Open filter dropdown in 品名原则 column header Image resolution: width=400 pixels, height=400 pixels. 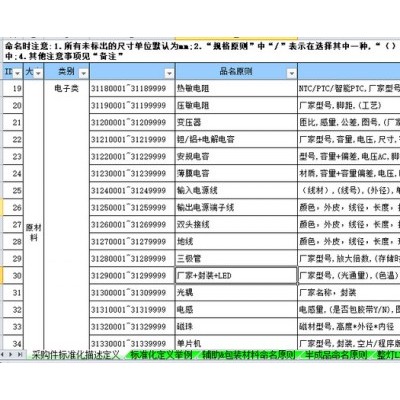tap(292, 73)
